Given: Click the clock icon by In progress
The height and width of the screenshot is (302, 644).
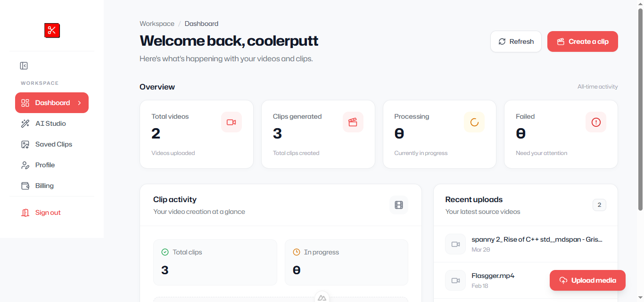Looking at the screenshot, I should [297, 252].
